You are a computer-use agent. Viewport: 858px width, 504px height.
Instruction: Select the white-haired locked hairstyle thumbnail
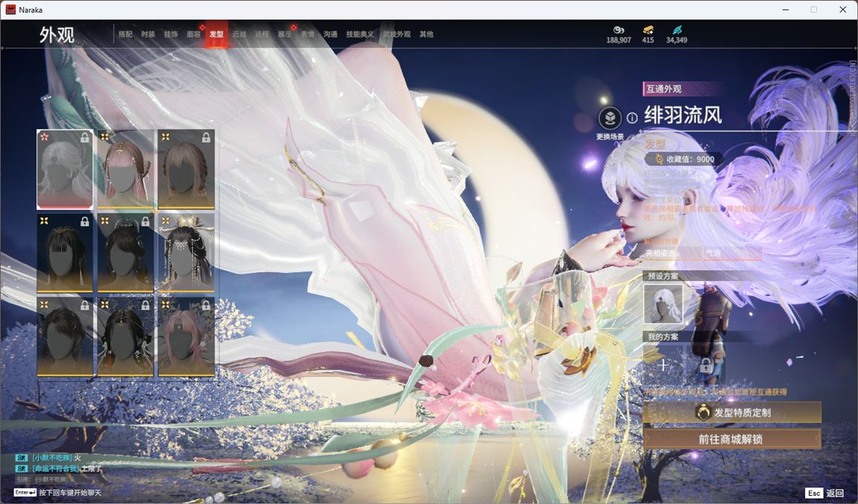point(65,170)
